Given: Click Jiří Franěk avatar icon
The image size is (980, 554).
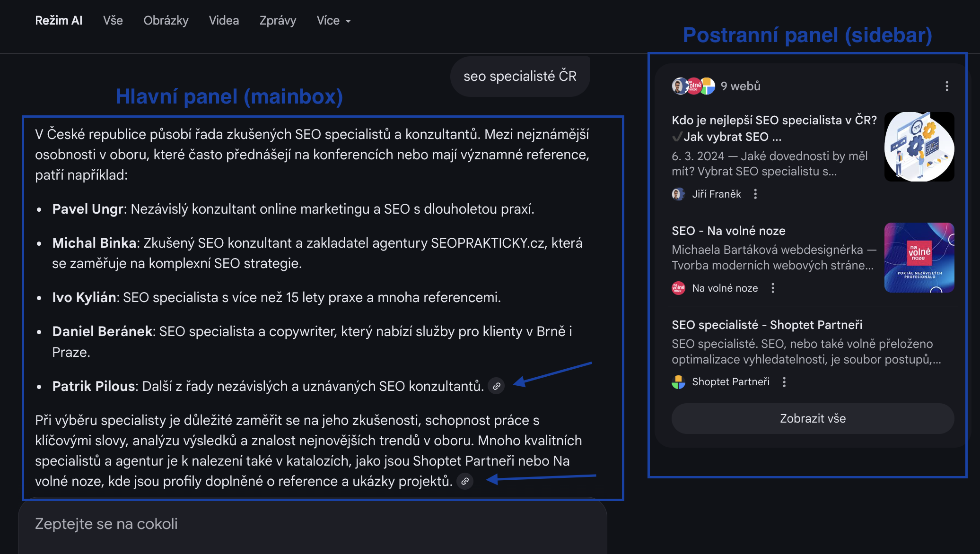Looking at the screenshot, I should [x=678, y=194].
